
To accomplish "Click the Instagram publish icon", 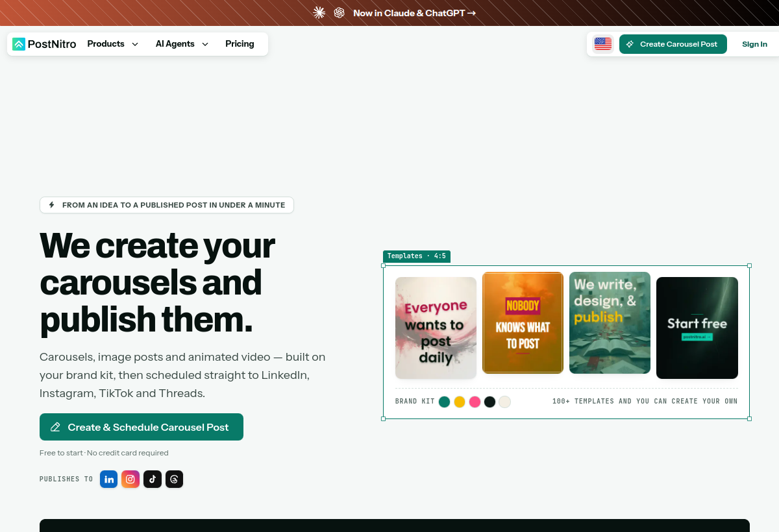I will 130,479.
